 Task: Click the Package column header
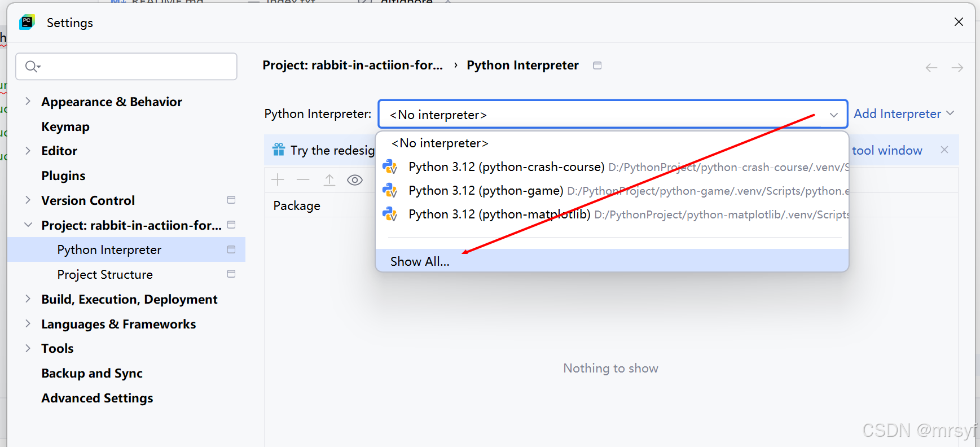pyautogui.click(x=297, y=205)
